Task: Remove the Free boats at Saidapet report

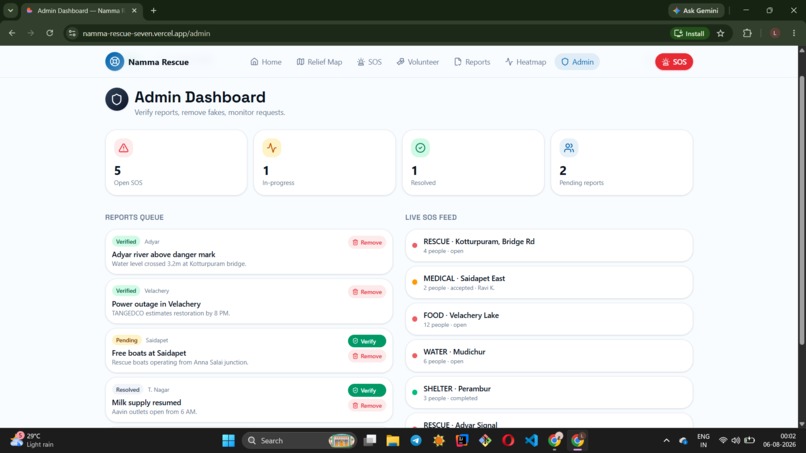Action: (x=367, y=356)
